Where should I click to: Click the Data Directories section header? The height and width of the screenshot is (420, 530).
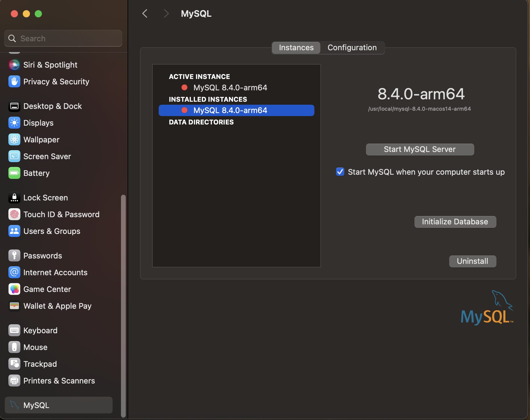coord(201,122)
